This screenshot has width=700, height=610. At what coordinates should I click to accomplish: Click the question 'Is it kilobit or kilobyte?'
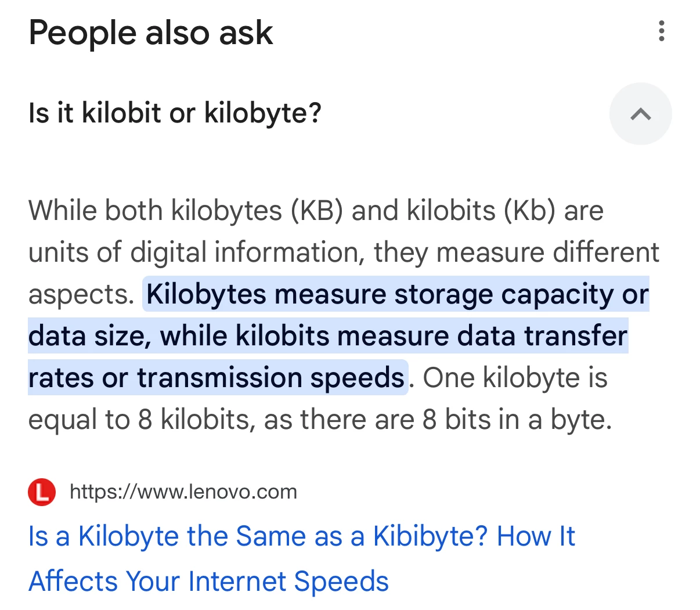(175, 113)
